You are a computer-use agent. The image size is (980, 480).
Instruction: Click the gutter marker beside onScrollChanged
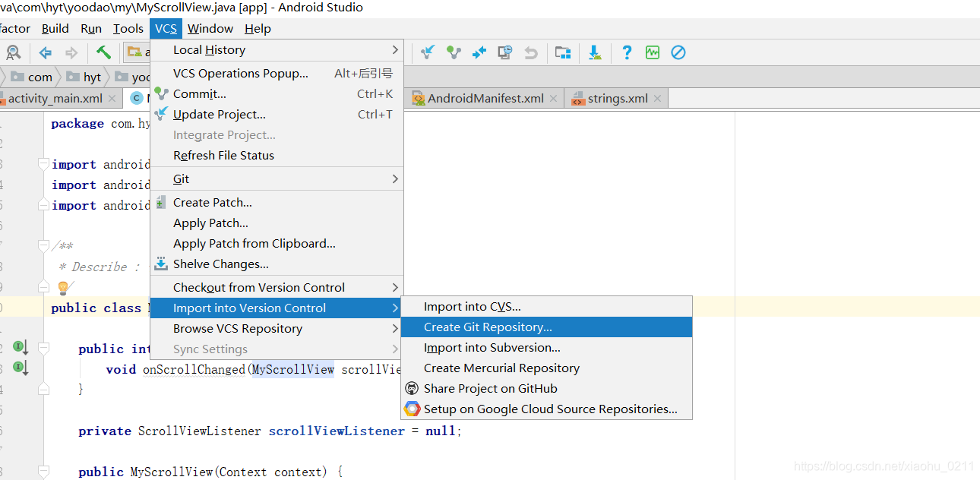(20, 368)
